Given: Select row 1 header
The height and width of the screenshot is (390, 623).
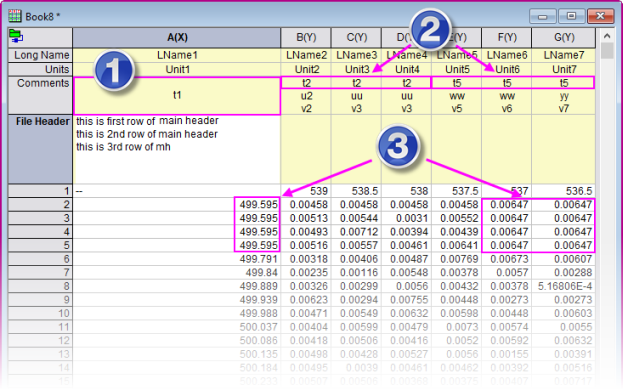Looking at the screenshot, I should 40,191.
